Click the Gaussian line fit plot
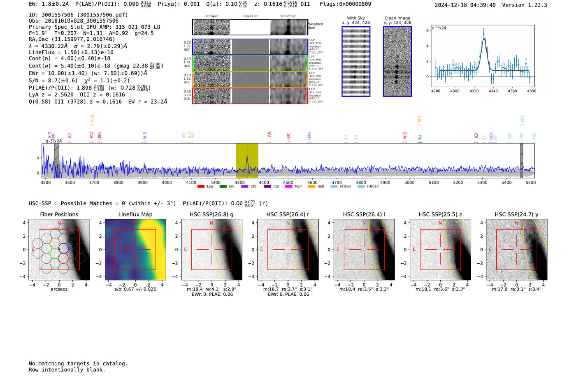This screenshot has height=392, width=576. [482, 56]
